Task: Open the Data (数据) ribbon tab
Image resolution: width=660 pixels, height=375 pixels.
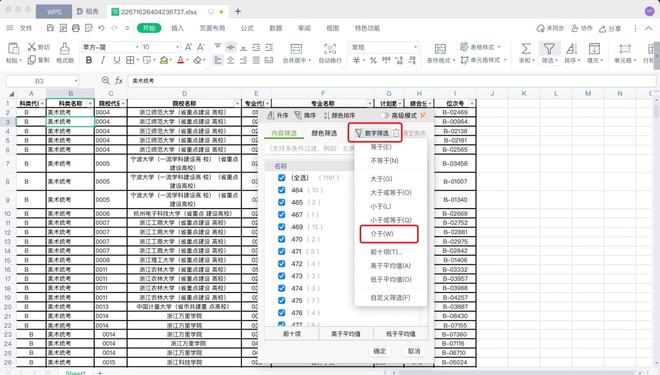Action: [x=276, y=28]
